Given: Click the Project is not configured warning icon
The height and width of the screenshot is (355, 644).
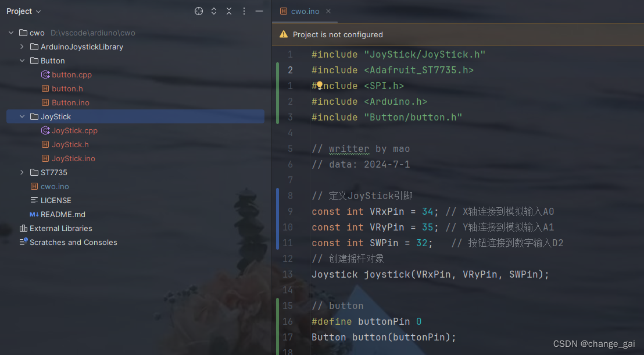Looking at the screenshot, I should pos(284,34).
